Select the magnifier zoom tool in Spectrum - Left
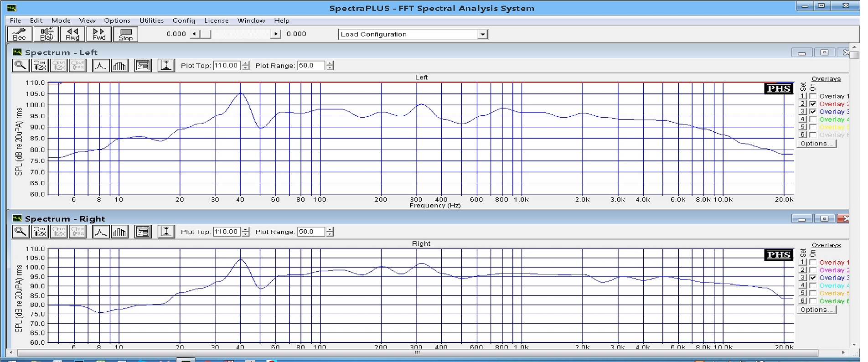Screen dimensions: 868x362 (20, 66)
